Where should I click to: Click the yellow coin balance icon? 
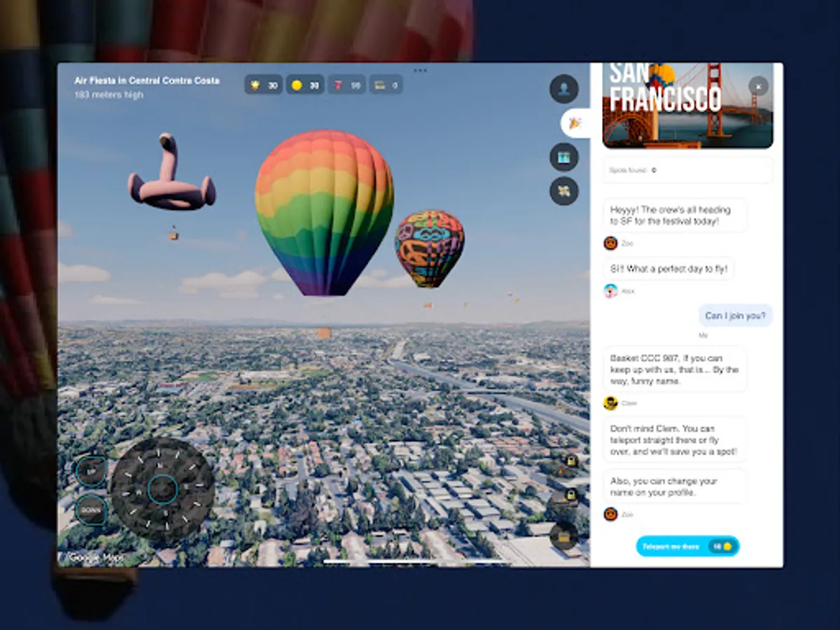[299, 85]
